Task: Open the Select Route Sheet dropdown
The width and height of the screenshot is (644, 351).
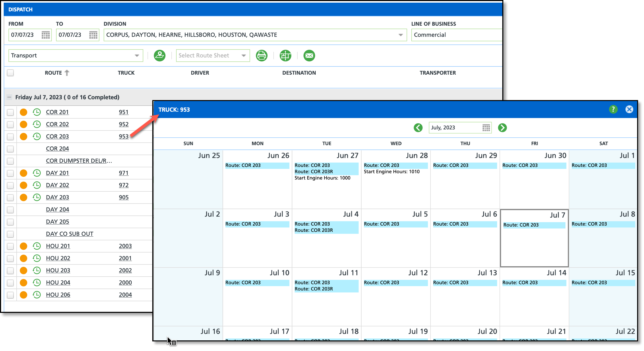Action: (243, 56)
